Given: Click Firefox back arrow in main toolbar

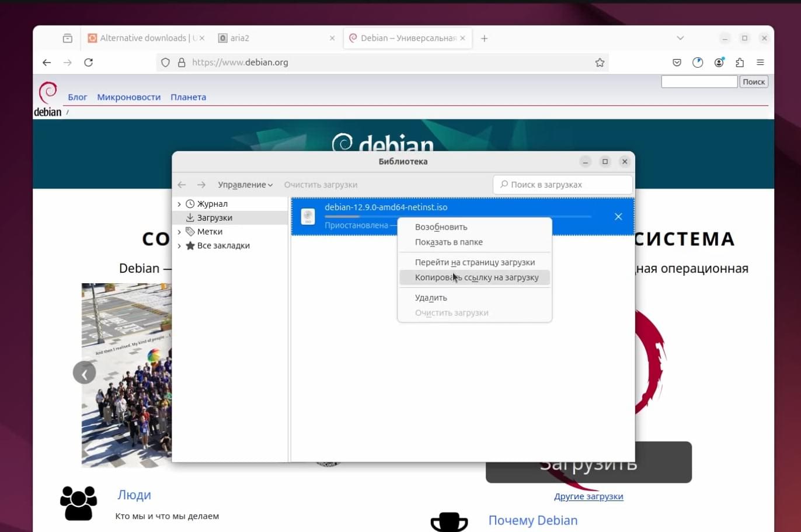Looking at the screenshot, I should [x=47, y=62].
